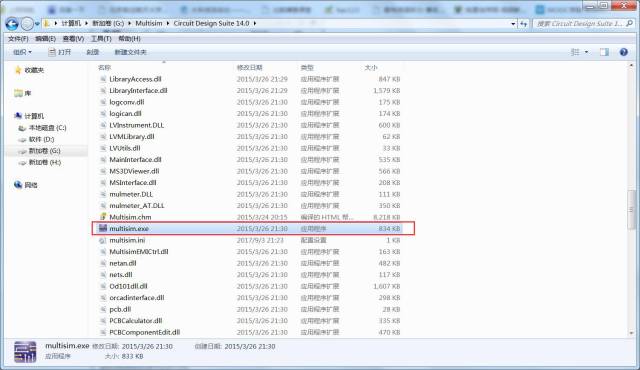Click Circuit Design Suite 14.0 breadcrumb
Image resolution: width=640 pixels, height=370 pixels.
point(211,24)
